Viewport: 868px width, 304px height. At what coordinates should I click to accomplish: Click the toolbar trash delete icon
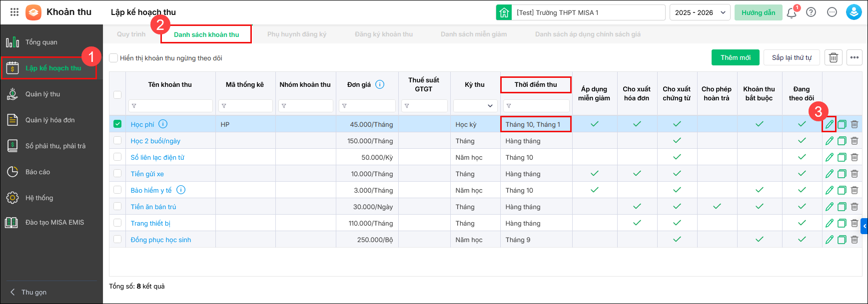pyautogui.click(x=834, y=58)
